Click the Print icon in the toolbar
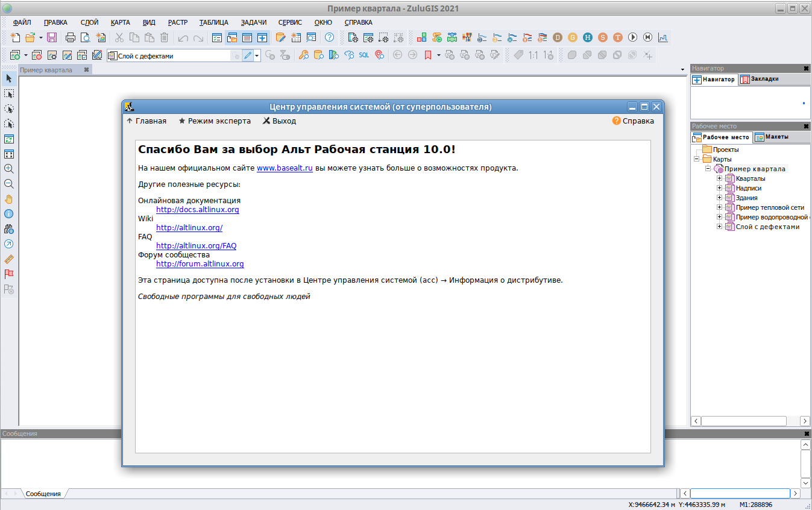This screenshot has height=510, width=812. pyautogui.click(x=71, y=37)
